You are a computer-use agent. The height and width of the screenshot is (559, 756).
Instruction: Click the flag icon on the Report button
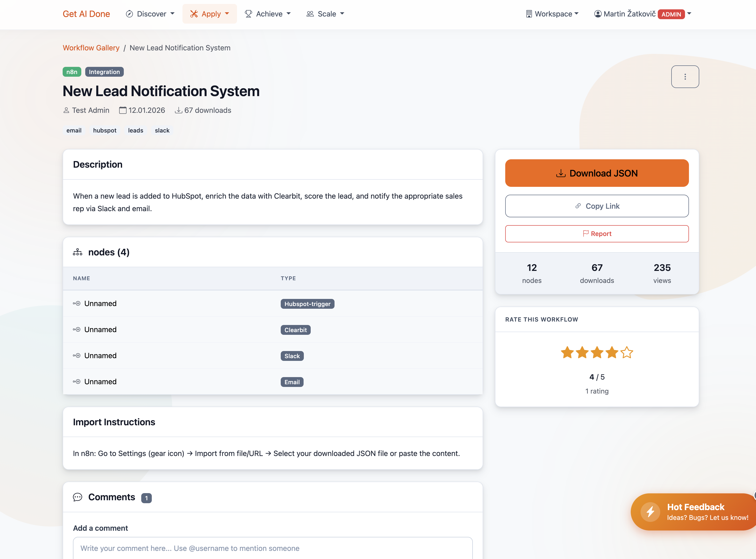tap(586, 234)
